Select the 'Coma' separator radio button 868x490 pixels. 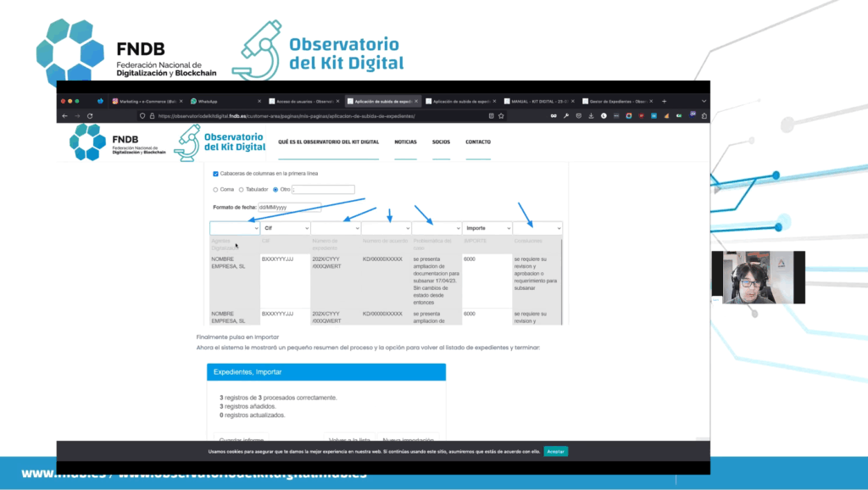click(x=215, y=189)
